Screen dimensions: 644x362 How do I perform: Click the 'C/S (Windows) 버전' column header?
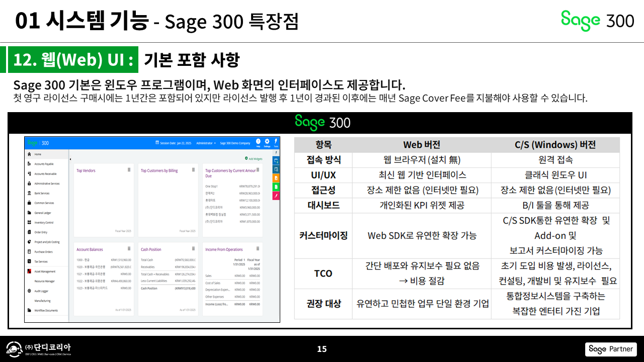point(555,145)
